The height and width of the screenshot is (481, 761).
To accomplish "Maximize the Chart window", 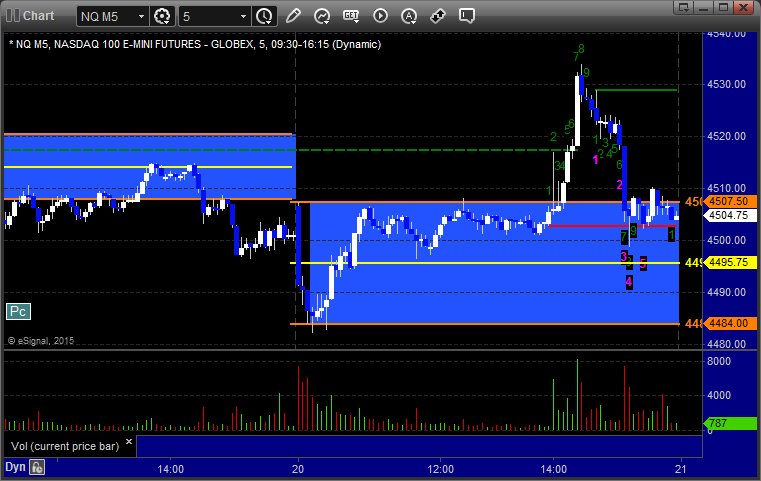I will [x=723, y=7].
